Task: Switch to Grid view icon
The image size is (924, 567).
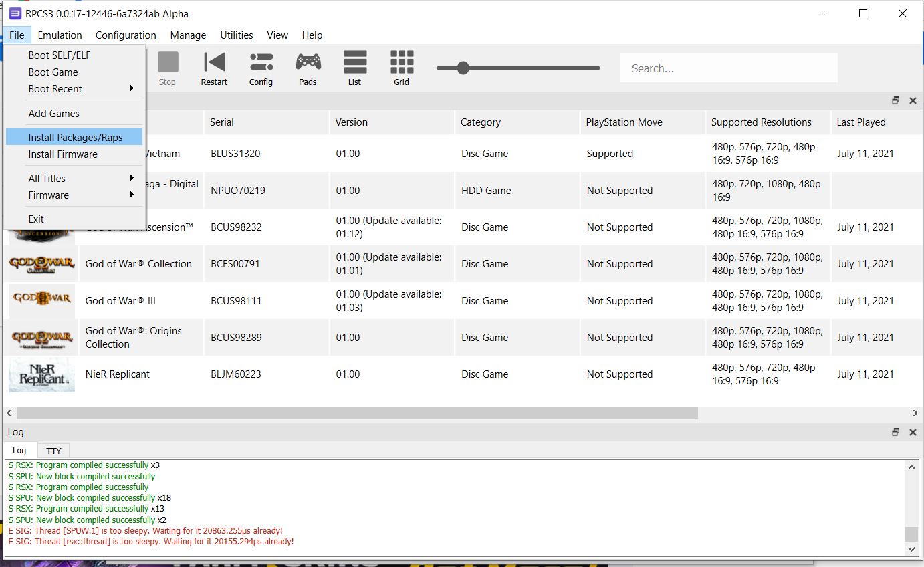Action: [401, 68]
